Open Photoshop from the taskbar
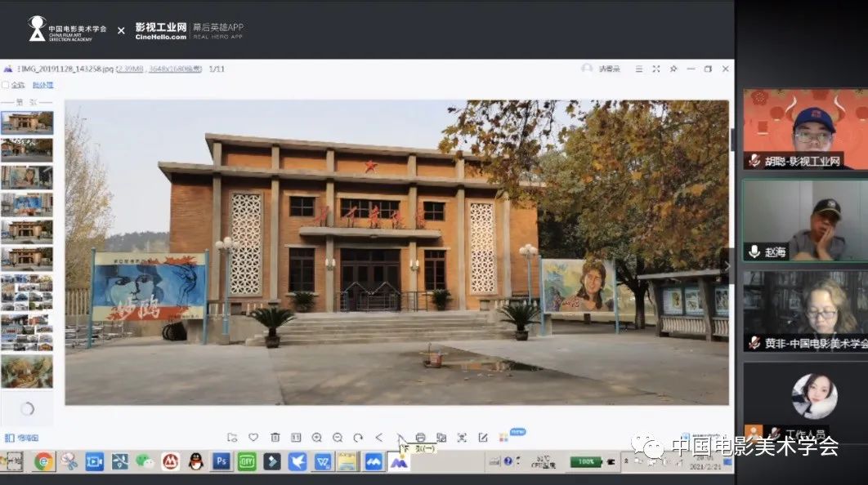This screenshot has width=868, height=485. (x=221, y=462)
